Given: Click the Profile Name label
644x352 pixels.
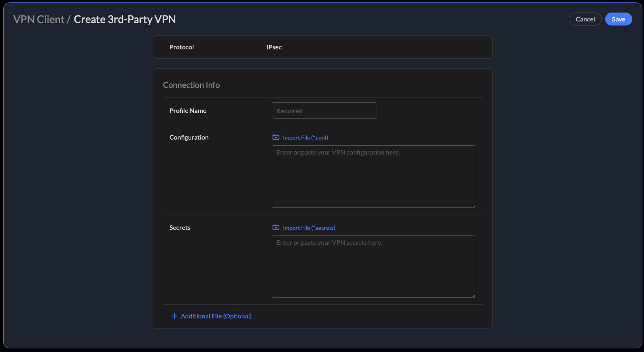Looking at the screenshot, I should click(188, 111).
